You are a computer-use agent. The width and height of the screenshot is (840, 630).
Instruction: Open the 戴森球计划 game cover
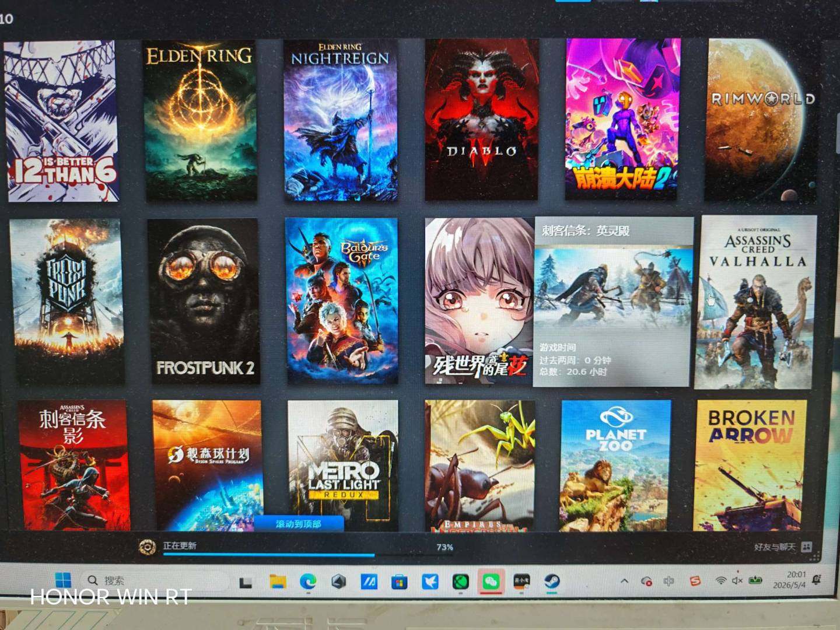tap(208, 466)
